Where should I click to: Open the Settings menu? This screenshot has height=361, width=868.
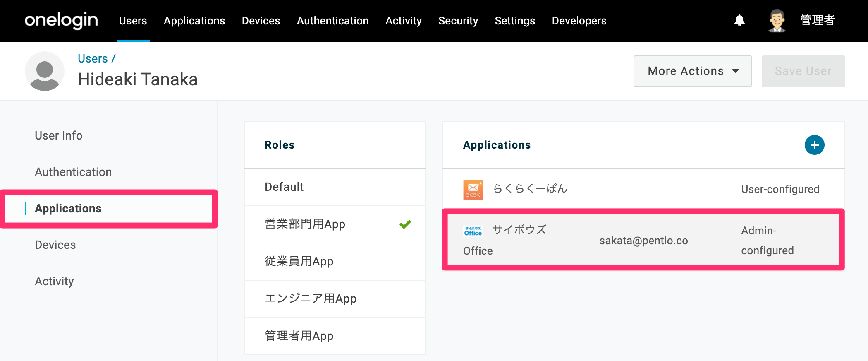coord(515,21)
